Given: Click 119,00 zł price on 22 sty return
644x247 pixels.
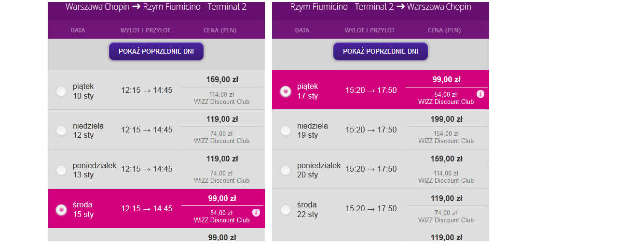Looking at the screenshot, I should coord(447,198).
